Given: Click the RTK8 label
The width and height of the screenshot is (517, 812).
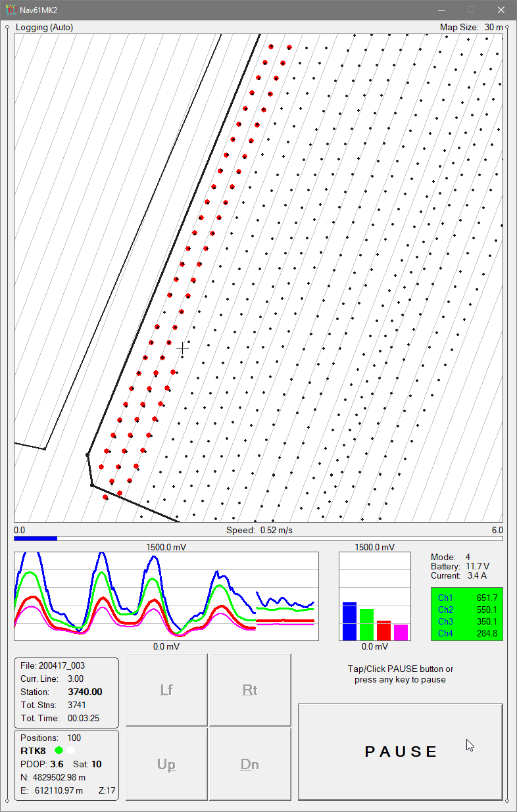Looking at the screenshot, I should coord(33,751).
